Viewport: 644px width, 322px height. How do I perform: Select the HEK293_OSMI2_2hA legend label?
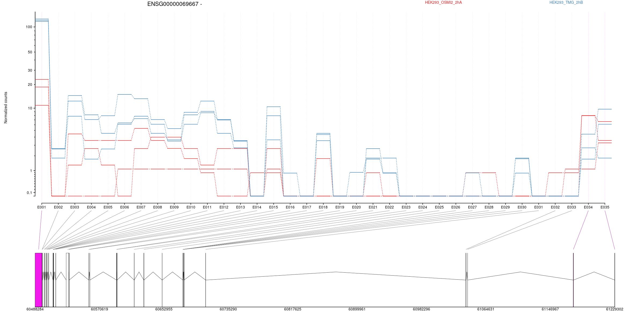click(x=443, y=2)
